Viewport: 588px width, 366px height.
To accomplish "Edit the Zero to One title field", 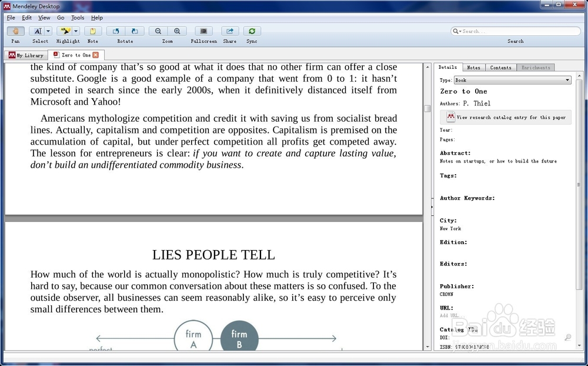I will click(463, 91).
